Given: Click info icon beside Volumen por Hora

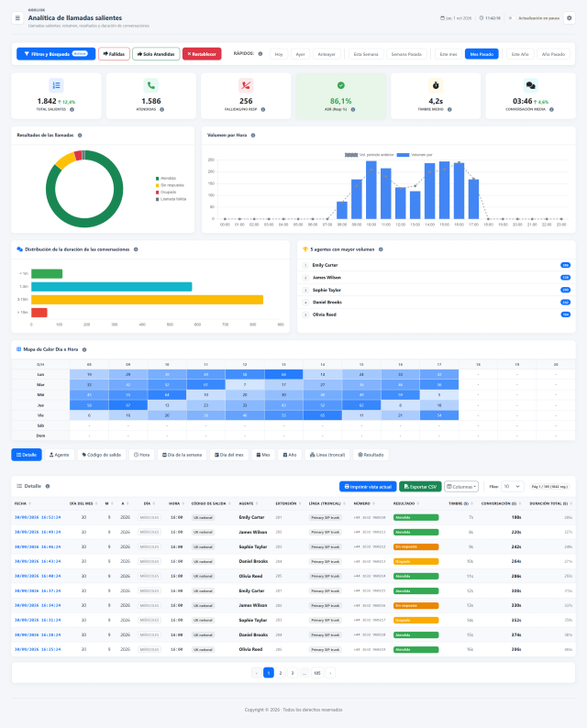Looking at the screenshot, I should tap(253, 135).
